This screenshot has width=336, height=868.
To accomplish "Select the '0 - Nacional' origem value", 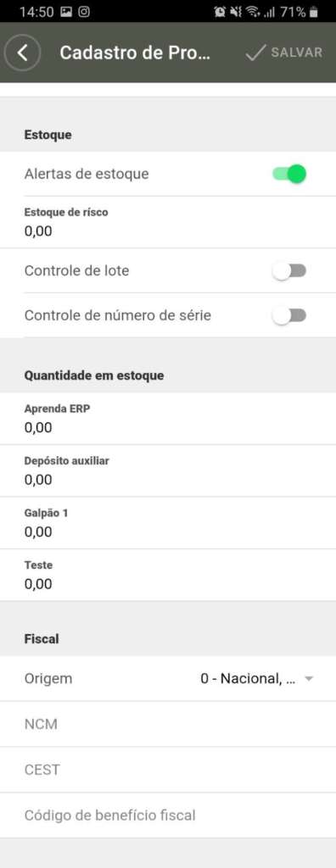I will coord(248,679).
